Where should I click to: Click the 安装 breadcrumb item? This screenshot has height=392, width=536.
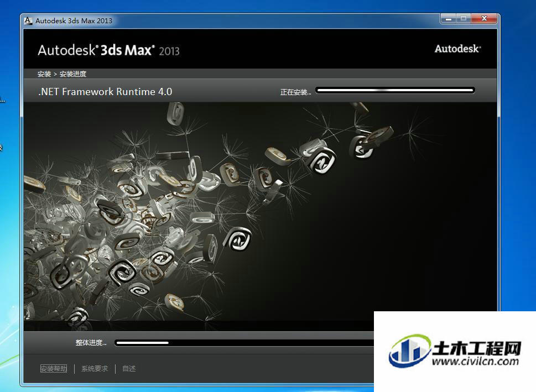[44, 74]
